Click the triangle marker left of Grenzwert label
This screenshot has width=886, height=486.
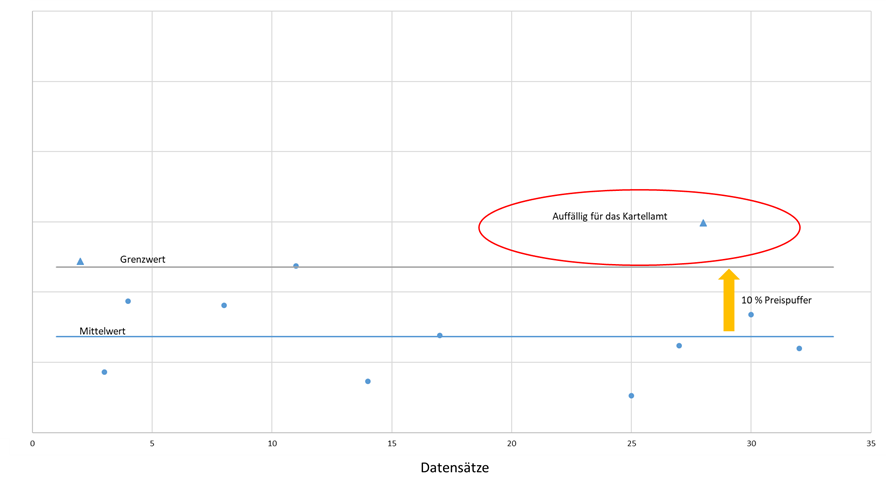coord(80,261)
